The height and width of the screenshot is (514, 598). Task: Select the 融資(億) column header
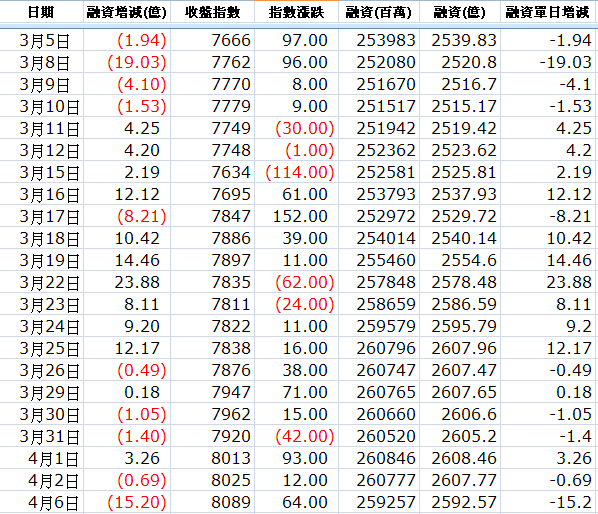click(x=460, y=13)
